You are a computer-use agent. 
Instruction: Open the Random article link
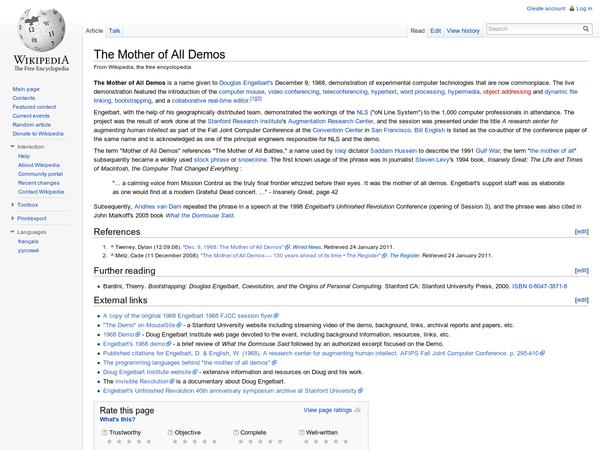pos(31,125)
